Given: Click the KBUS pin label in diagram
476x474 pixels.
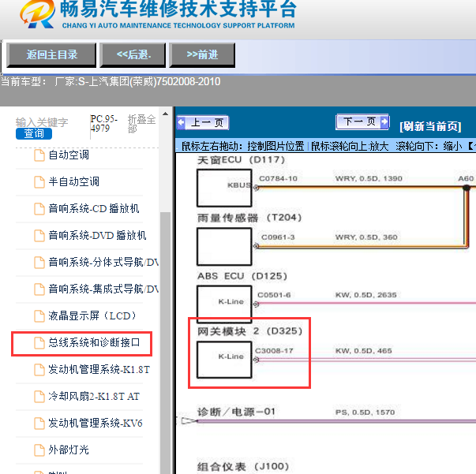Looking at the screenshot, I should click(x=239, y=185).
